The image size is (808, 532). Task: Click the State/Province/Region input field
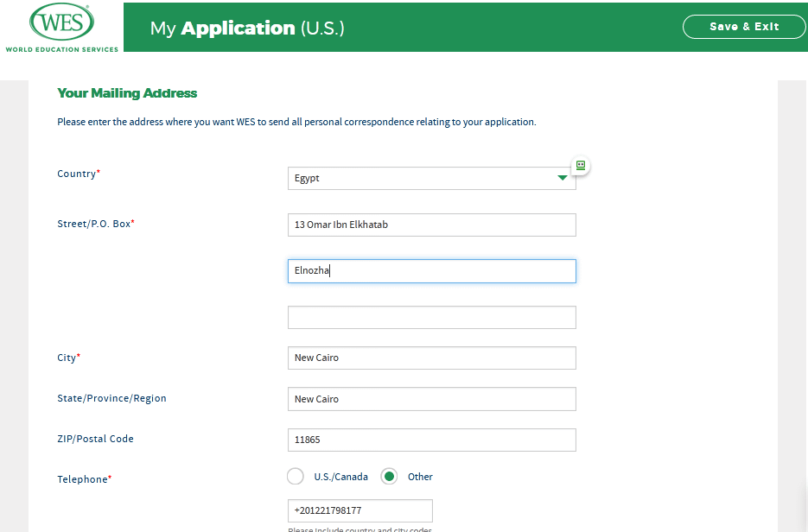click(x=431, y=398)
